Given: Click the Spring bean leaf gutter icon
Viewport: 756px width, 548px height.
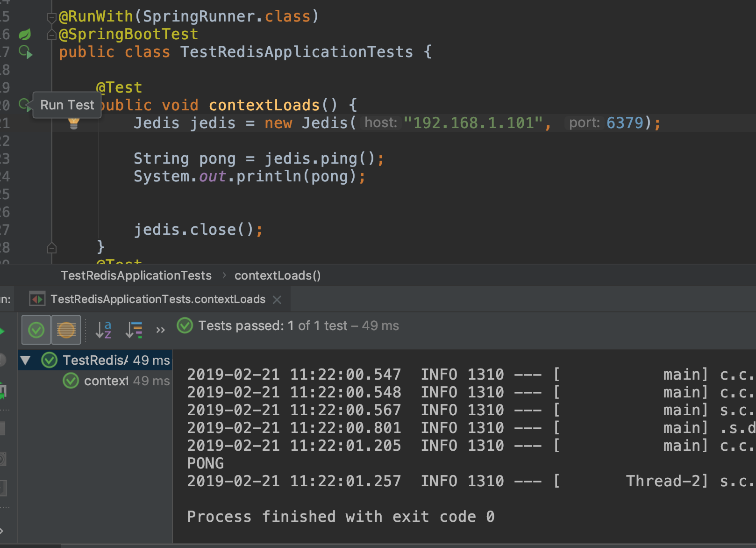Looking at the screenshot, I should pos(25,34).
